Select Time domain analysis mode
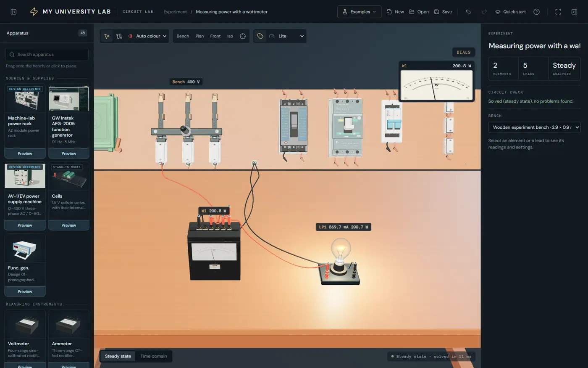Image resolution: width=588 pixels, height=368 pixels. click(154, 356)
